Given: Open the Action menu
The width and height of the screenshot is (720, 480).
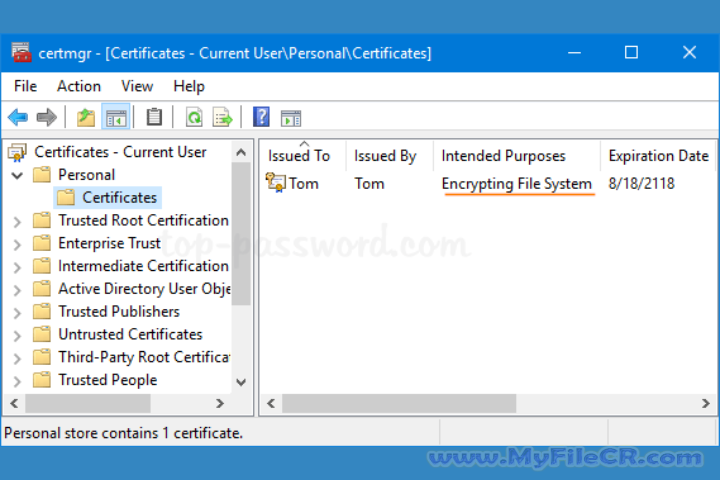Looking at the screenshot, I should pyautogui.click(x=79, y=86).
